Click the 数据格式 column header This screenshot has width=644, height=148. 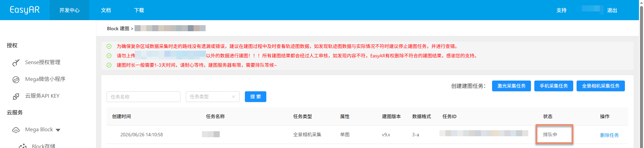(x=422, y=116)
